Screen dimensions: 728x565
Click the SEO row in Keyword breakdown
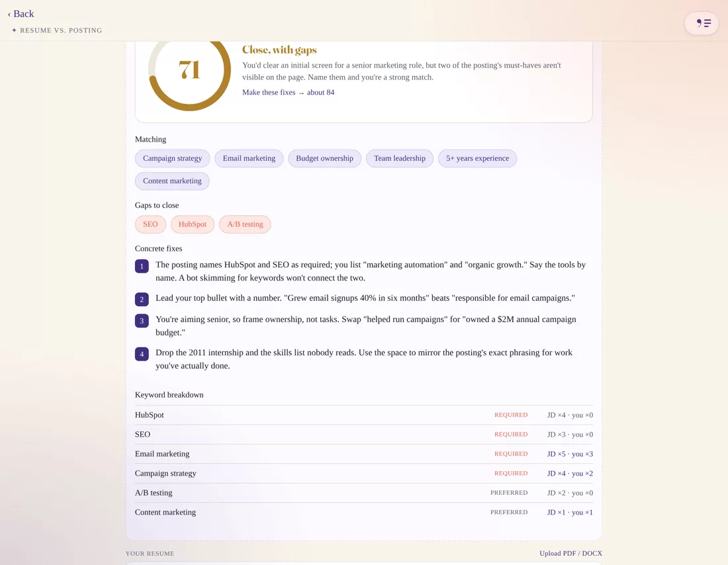[x=363, y=435]
